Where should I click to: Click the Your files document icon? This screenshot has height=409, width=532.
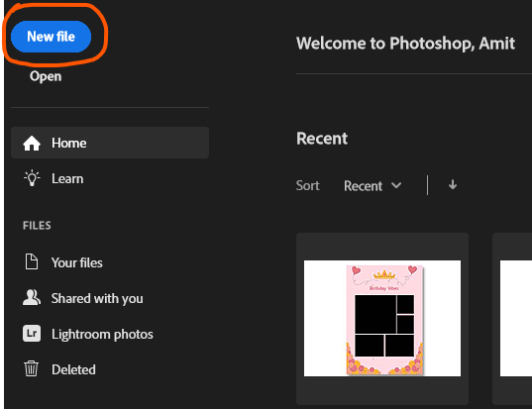pos(32,261)
